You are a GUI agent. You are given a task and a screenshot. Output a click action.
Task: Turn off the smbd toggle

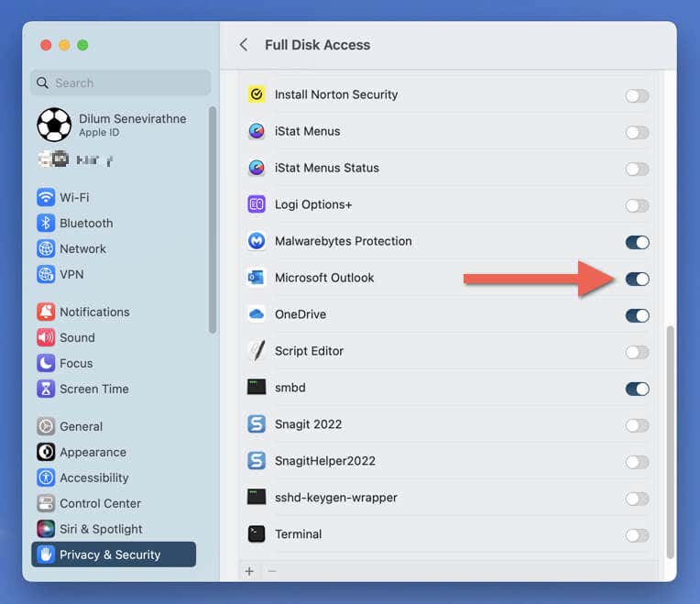pos(637,389)
